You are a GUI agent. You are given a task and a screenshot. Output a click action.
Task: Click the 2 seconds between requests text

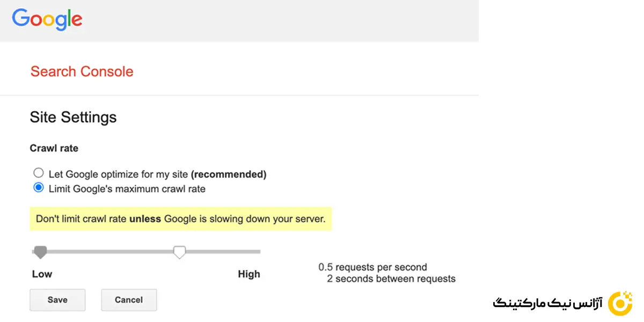[x=391, y=279]
